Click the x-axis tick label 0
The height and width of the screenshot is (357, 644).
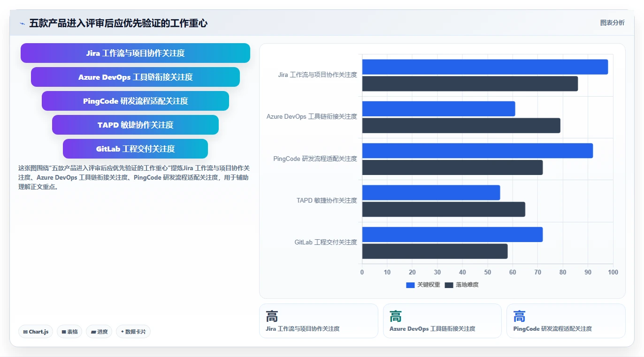point(362,272)
